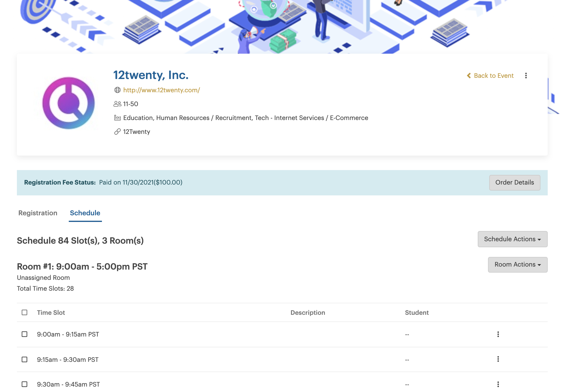Click the Unassigned Room label
This screenshot has width=564, height=392.
(x=43, y=278)
